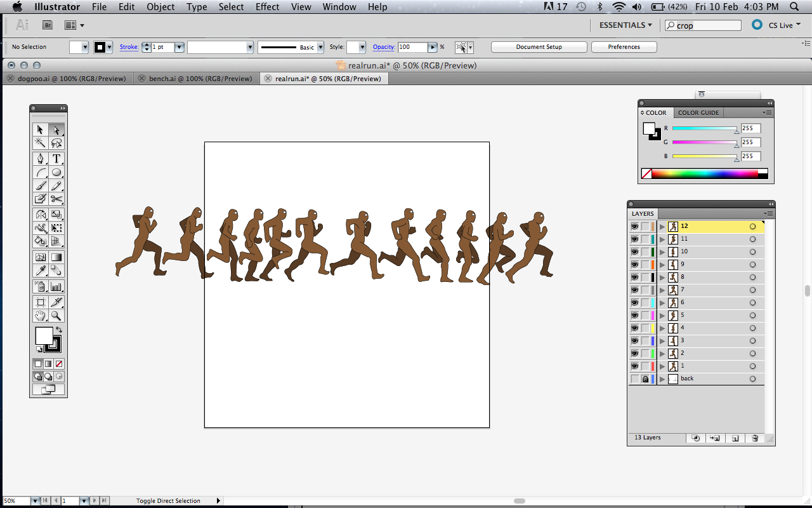Expand layer 12 contents triangle
812x508 pixels.
pos(662,227)
